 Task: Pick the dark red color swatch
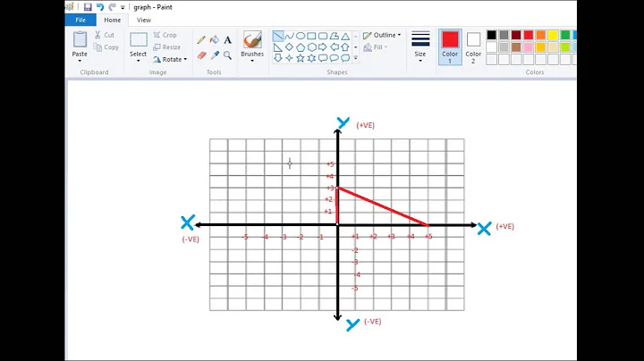point(516,35)
